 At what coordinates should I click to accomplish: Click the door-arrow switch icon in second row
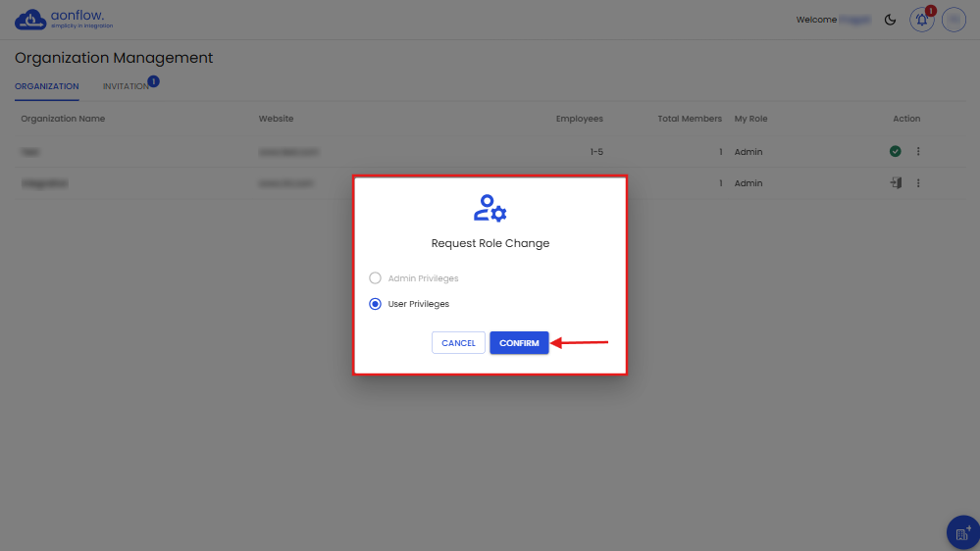[895, 183]
